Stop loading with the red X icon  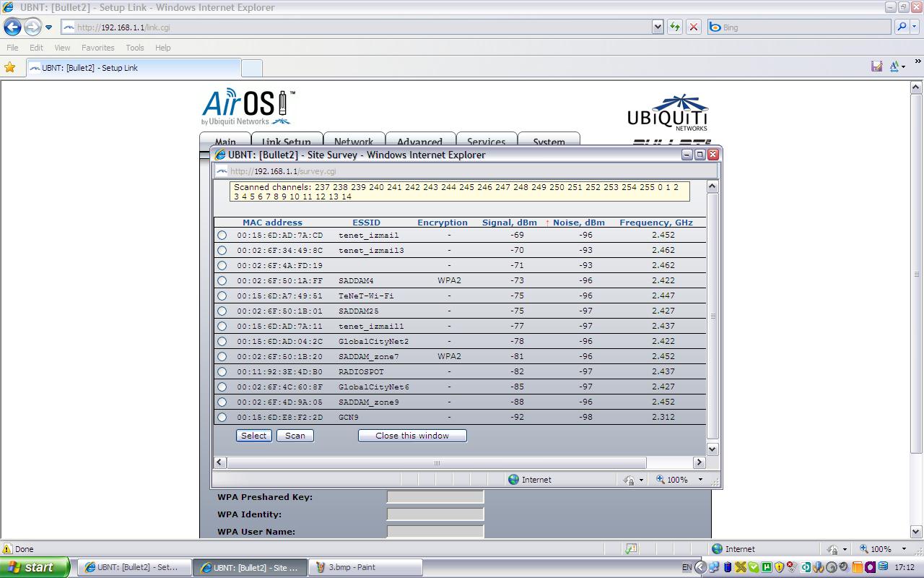(x=694, y=27)
